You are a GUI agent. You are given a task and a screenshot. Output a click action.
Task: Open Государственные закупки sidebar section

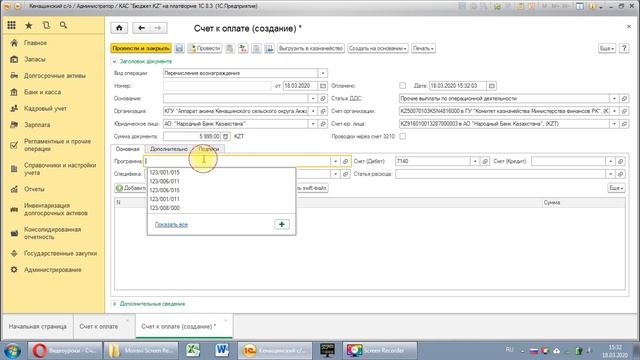(x=60, y=253)
